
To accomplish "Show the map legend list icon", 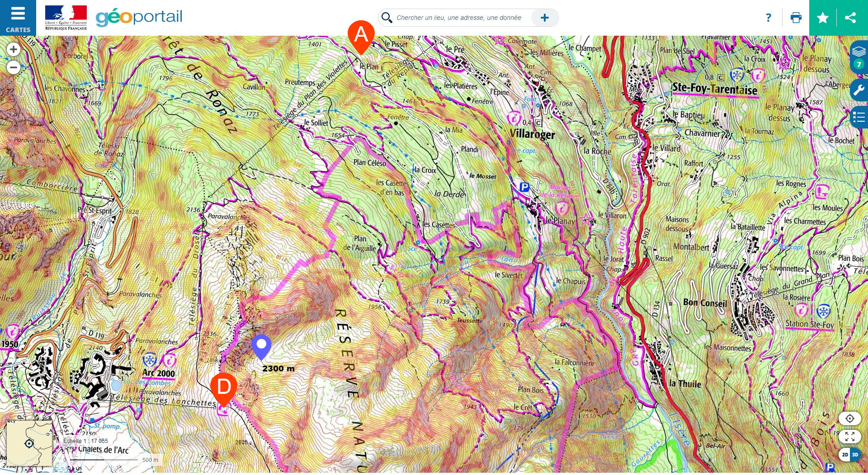I will [x=859, y=117].
